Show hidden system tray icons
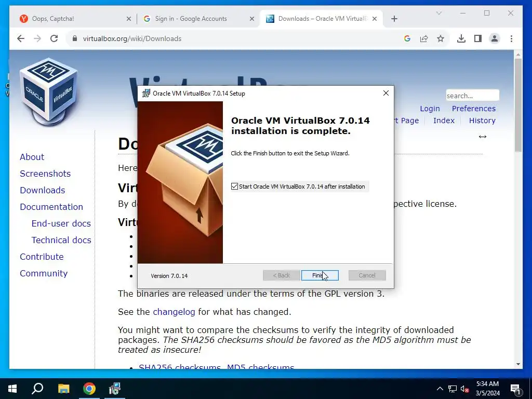The width and height of the screenshot is (532, 399). coord(440,389)
